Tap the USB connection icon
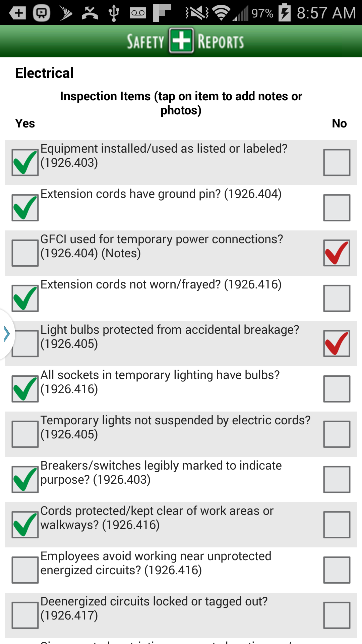 [x=114, y=12]
